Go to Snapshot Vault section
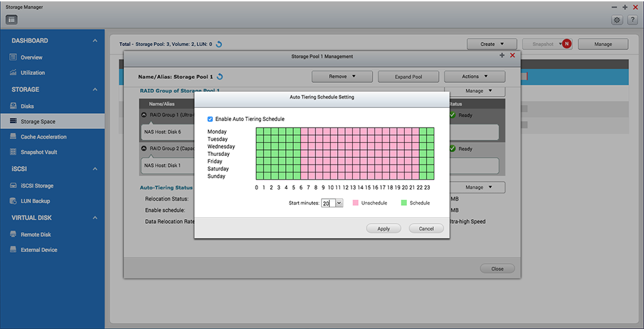Image resolution: width=644 pixels, height=329 pixels. tap(40, 152)
